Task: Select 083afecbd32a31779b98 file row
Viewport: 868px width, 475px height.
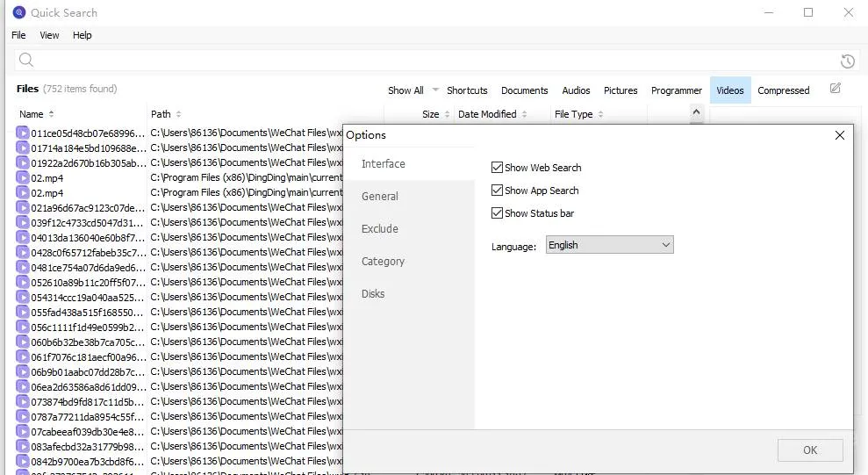Action: (179, 446)
